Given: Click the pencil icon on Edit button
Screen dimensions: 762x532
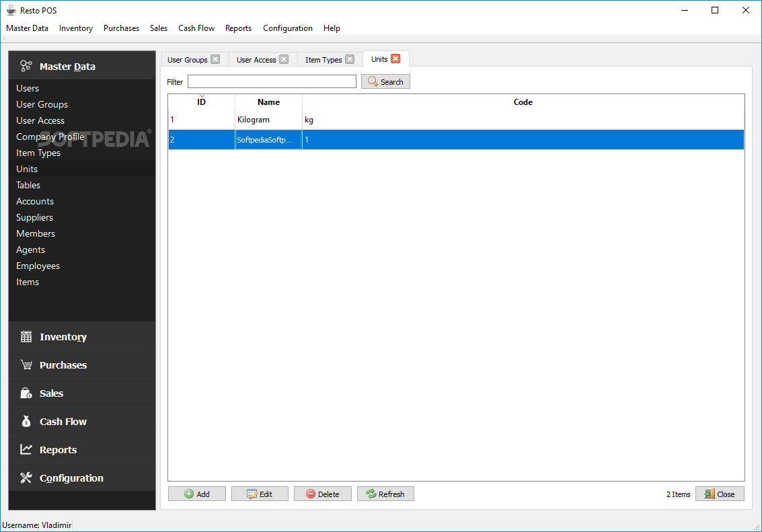Looking at the screenshot, I should (252, 494).
